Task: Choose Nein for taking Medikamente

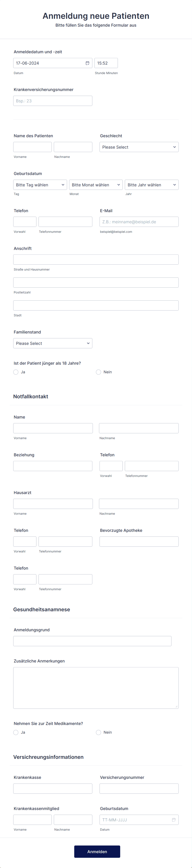Action: coord(98,732)
